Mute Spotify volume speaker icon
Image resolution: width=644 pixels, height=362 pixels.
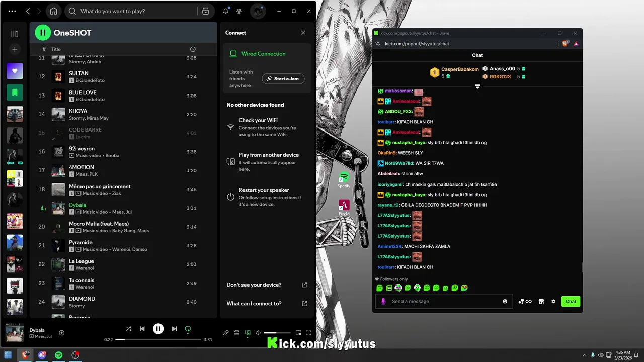(258, 333)
